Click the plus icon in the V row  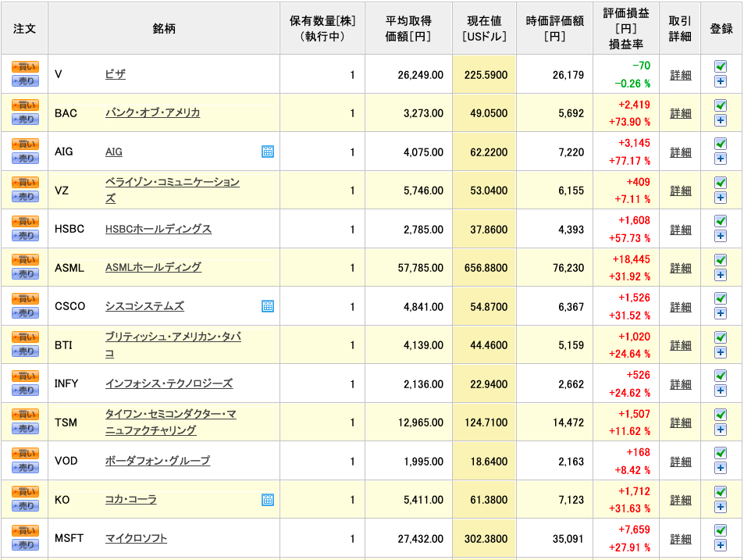pyautogui.click(x=721, y=82)
